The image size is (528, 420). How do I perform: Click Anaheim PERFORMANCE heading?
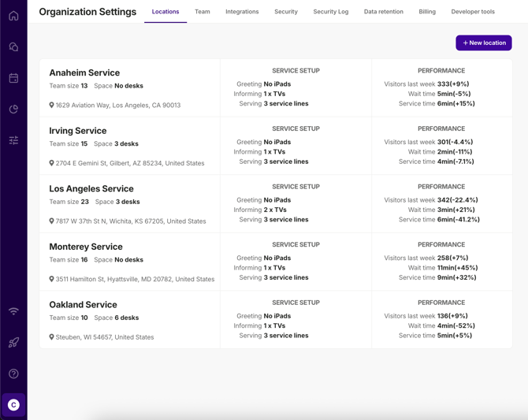pos(441,71)
